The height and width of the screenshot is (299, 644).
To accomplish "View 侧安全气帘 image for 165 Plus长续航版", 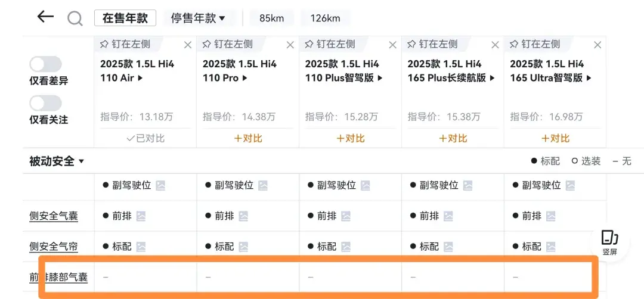I will [448, 247].
